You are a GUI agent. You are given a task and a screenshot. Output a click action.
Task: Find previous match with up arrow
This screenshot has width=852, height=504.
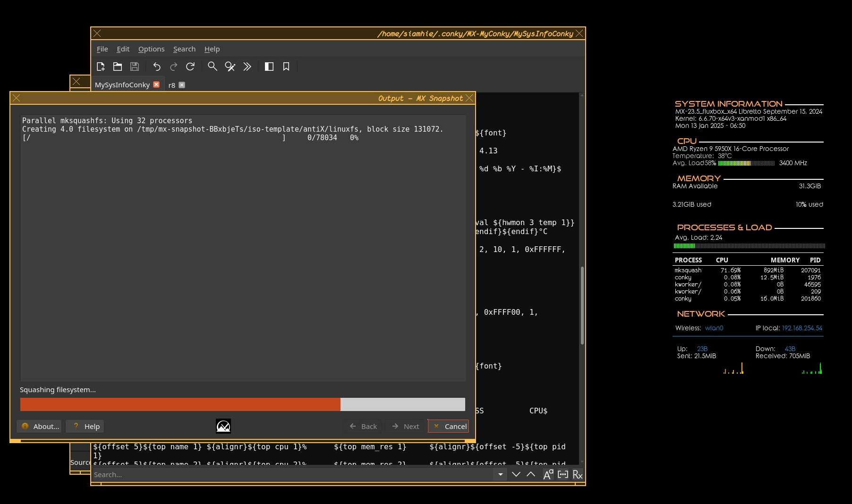pyautogui.click(x=531, y=474)
